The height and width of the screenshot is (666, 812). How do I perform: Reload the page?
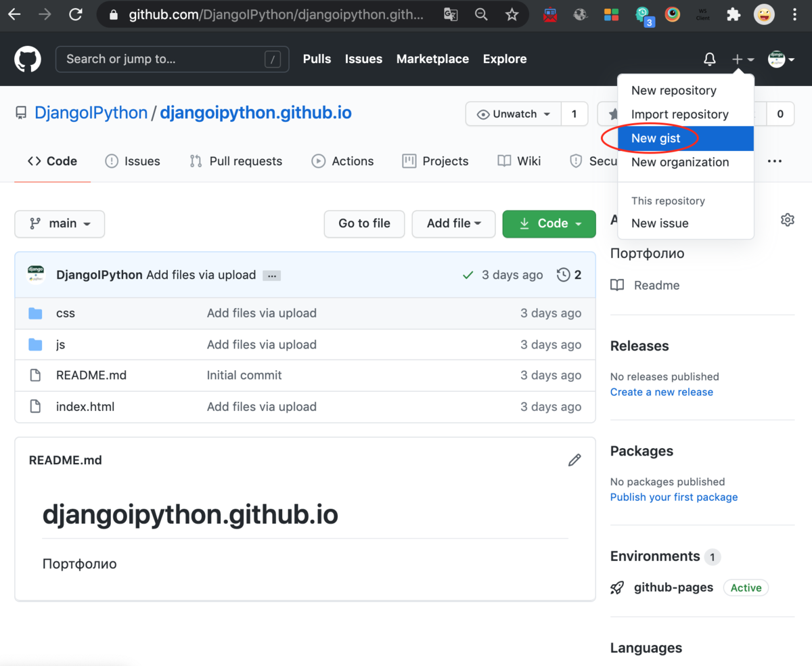[x=76, y=14]
